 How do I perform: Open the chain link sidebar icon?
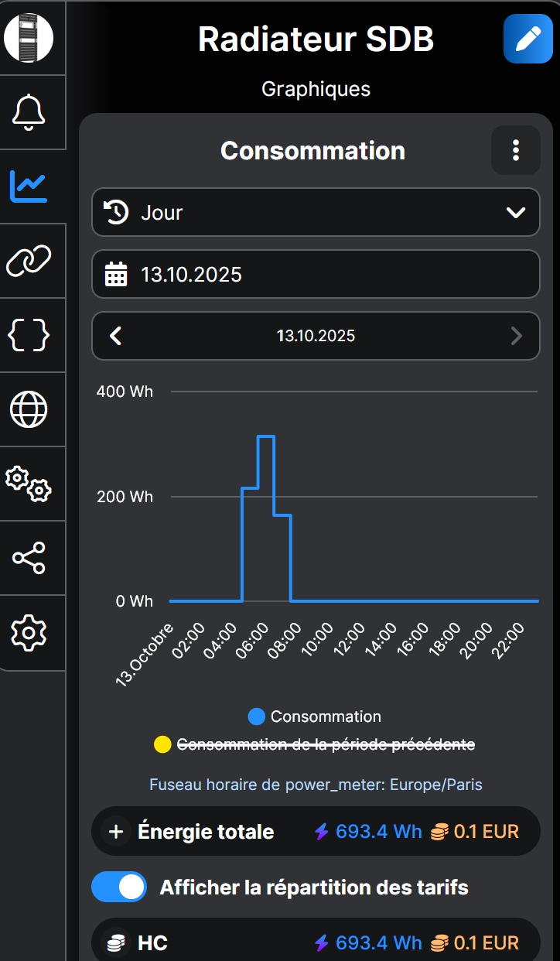29,261
